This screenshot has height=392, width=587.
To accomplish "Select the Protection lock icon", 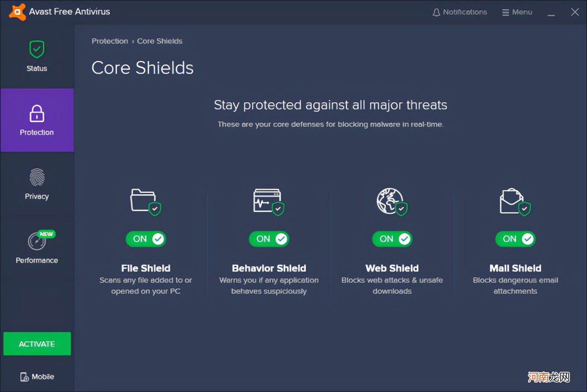I will (x=37, y=114).
